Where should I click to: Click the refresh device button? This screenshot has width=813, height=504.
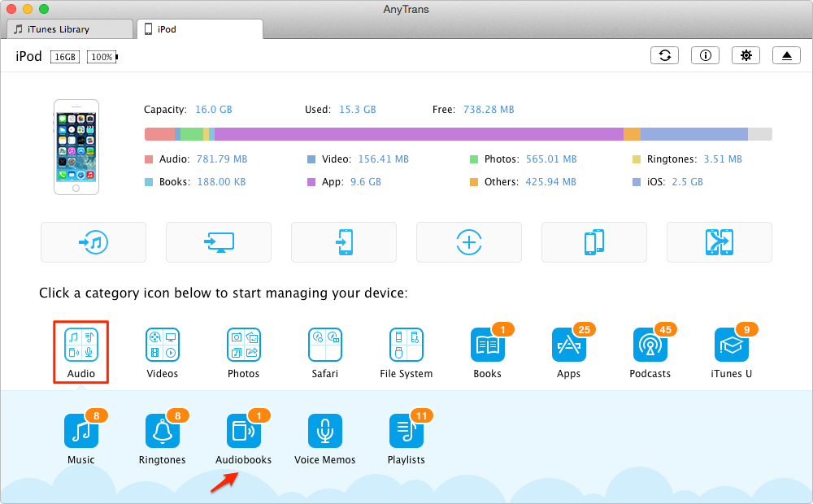(665, 55)
